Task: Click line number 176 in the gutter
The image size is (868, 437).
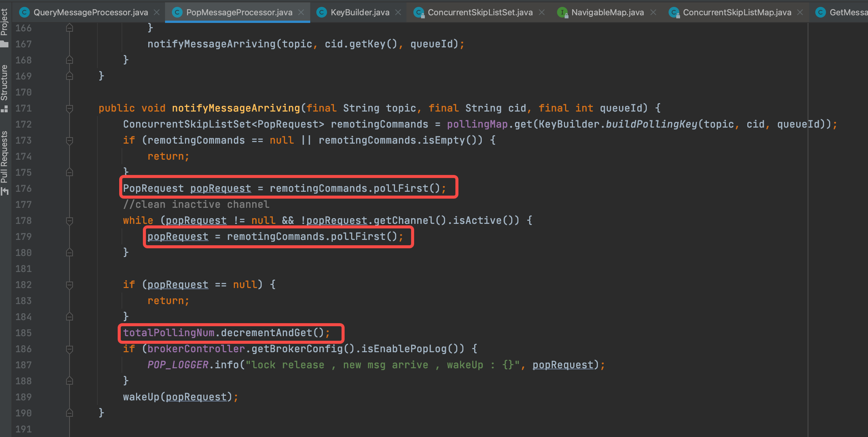Action: 23,189
